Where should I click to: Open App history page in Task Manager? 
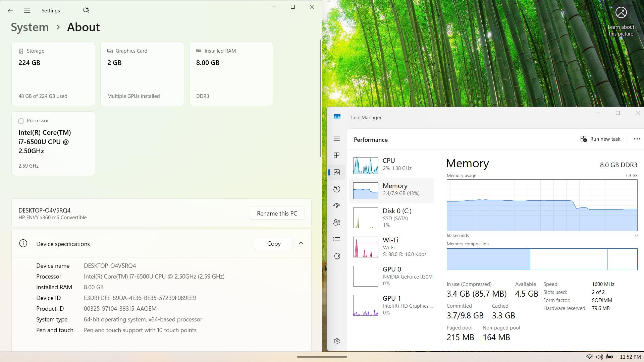coord(337,189)
